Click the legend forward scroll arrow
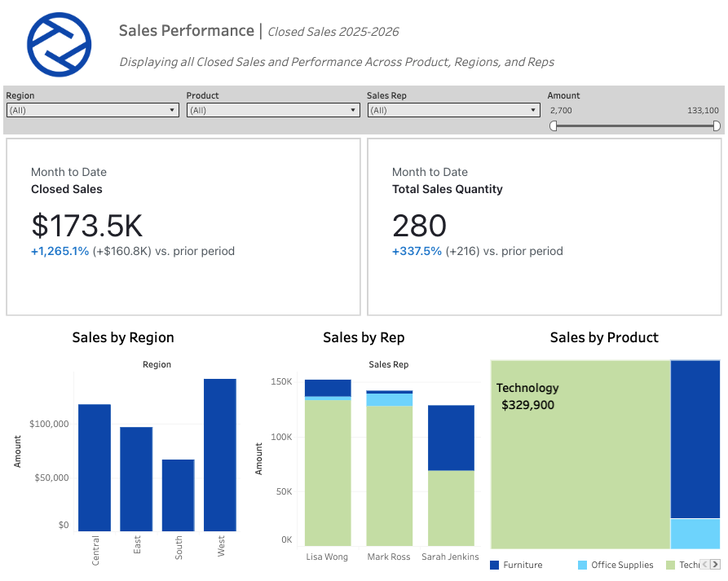Screen dimensions: 728x581 coord(715,565)
